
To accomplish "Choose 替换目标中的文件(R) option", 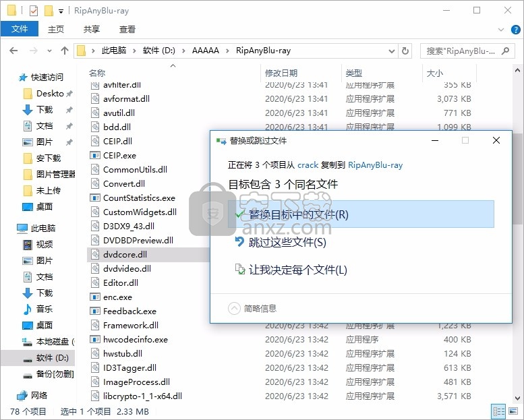I will (361, 214).
